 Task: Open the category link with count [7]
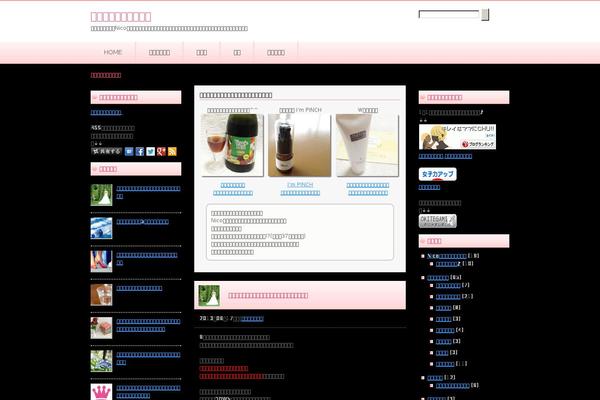(x=448, y=286)
